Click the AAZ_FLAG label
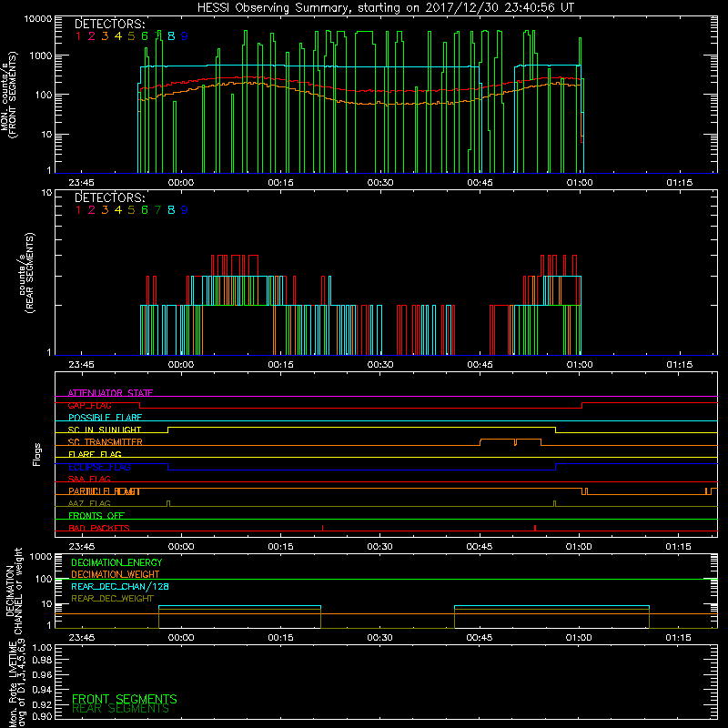 pos(89,503)
